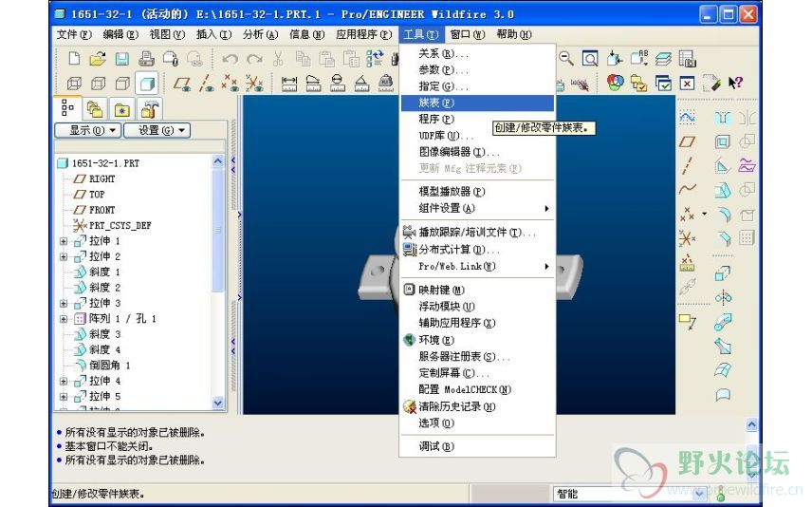The height and width of the screenshot is (507, 812).
Task: Click the What's This help cursor icon
Action: [x=735, y=83]
